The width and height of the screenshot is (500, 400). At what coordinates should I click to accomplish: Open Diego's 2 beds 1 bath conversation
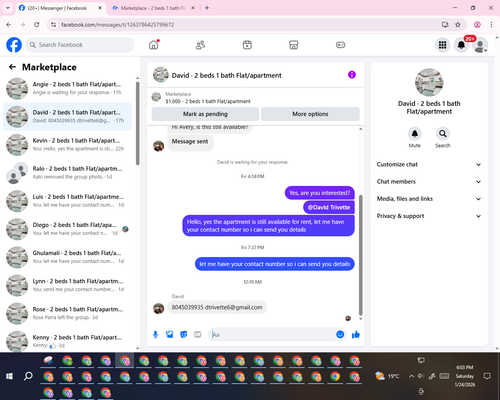(67, 229)
